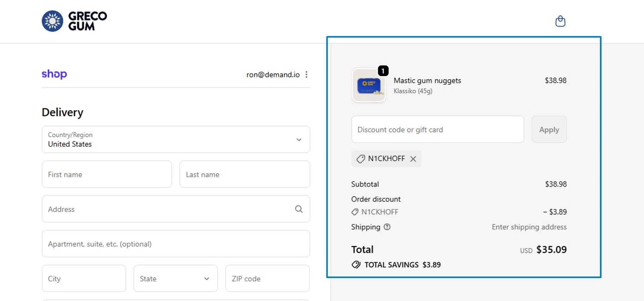Click the Shipping help question icon
This screenshot has width=644, height=301.
tap(387, 227)
